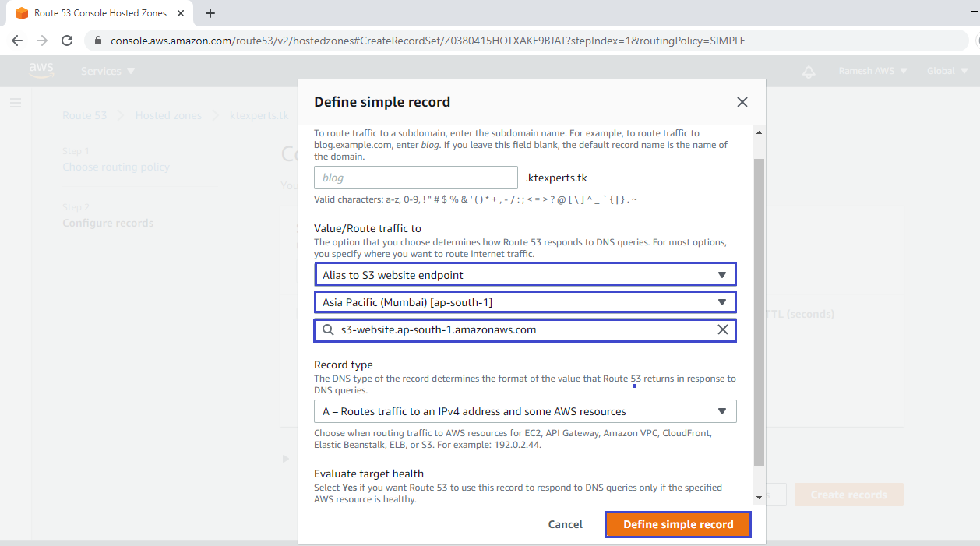Click Define simple record button

coord(678,524)
